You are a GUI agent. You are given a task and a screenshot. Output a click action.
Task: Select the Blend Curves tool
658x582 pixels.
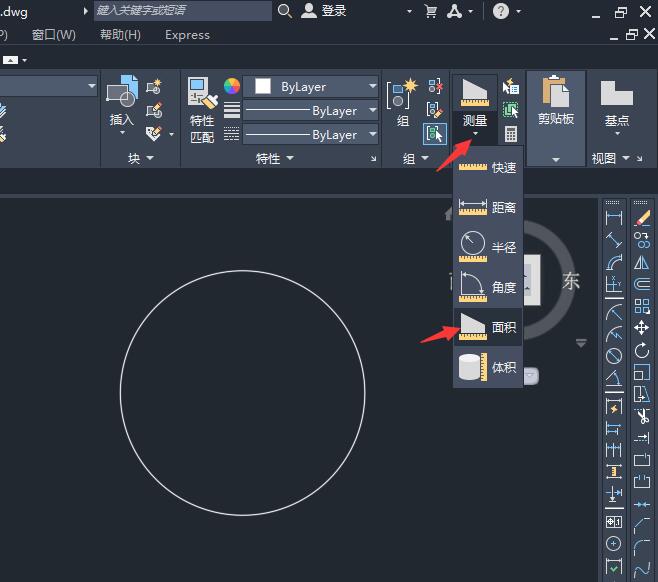point(642,570)
